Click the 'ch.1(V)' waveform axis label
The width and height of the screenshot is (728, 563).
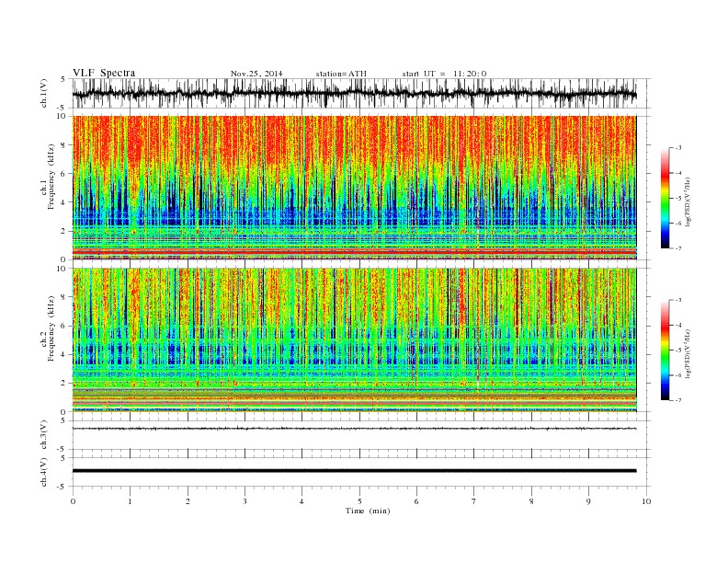click(x=44, y=93)
